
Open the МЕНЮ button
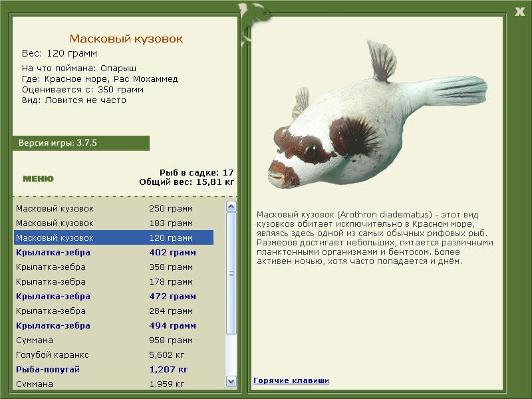point(38,179)
